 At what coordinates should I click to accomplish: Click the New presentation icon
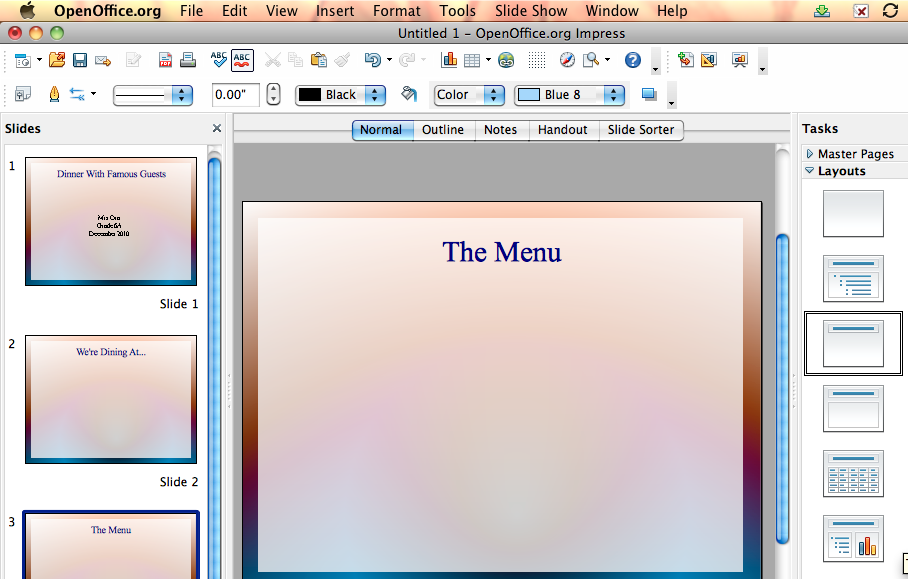coord(23,60)
